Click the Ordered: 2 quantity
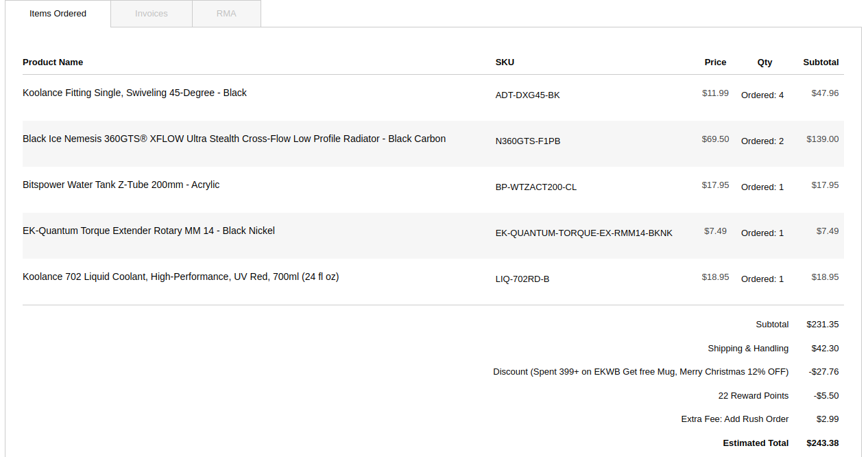Image resolution: width=868 pixels, height=457 pixels. click(x=762, y=141)
